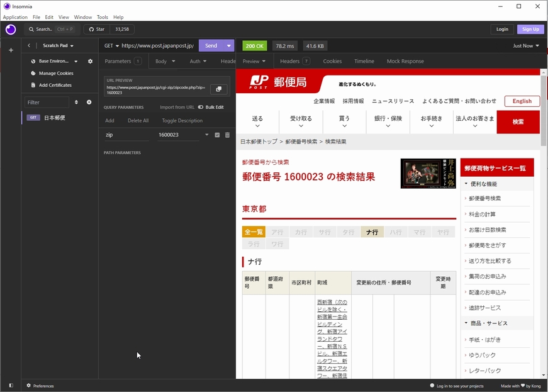Click the Add Certificates icon
The height and width of the screenshot is (392, 548).
point(33,85)
